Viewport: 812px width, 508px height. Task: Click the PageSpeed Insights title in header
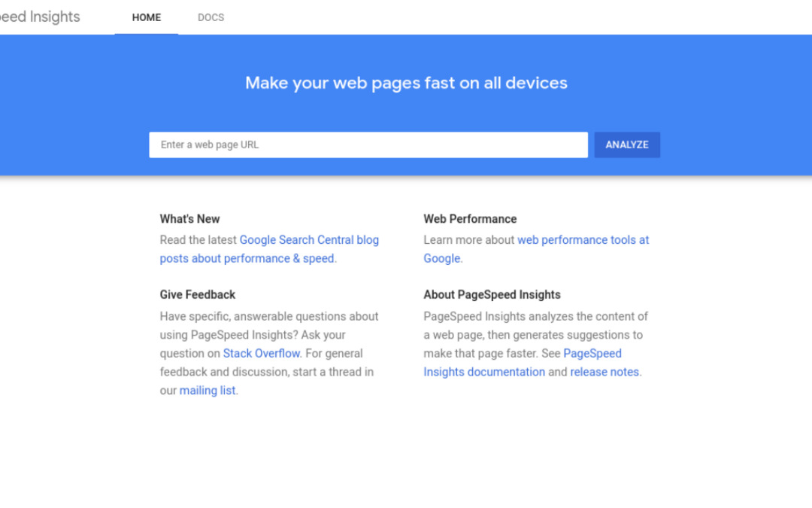pyautogui.click(x=39, y=17)
